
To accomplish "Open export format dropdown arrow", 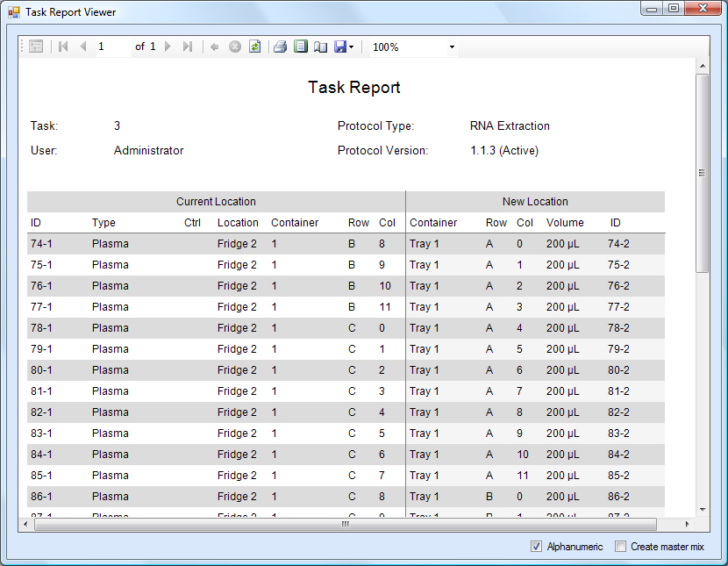I will coord(352,47).
